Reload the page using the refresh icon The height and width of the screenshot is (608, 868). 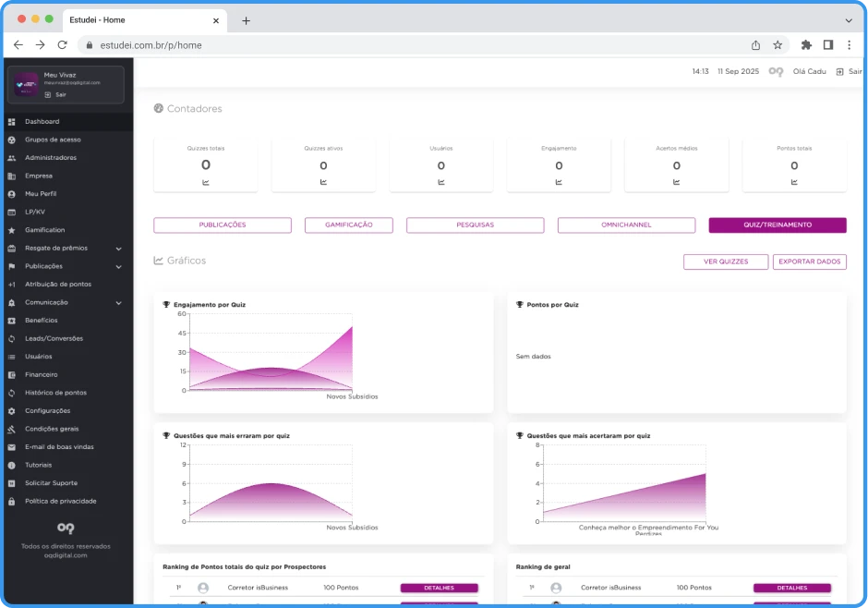(x=62, y=44)
